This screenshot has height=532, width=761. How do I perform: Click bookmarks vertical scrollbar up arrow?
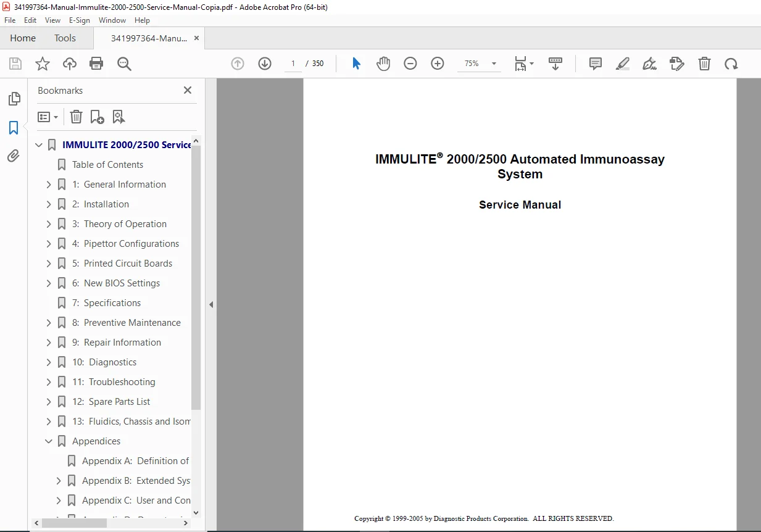(x=196, y=141)
